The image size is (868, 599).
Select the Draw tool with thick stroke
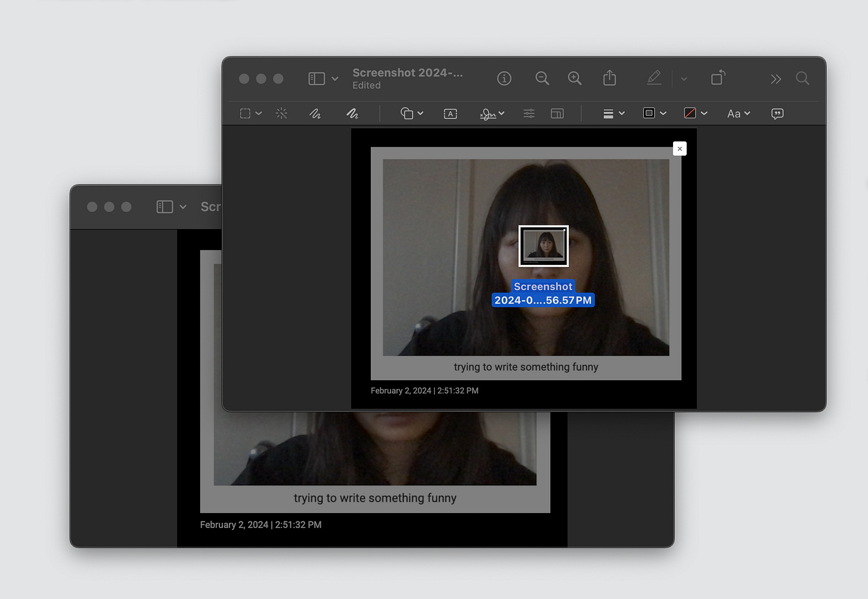352,113
